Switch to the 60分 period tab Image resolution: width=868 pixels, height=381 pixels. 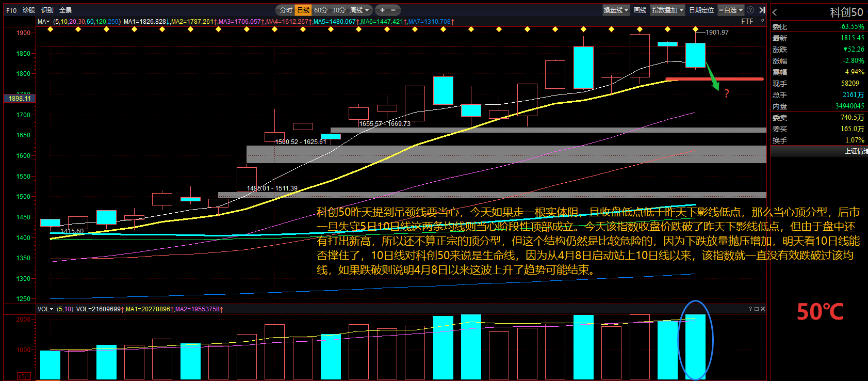click(x=321, y=10)
